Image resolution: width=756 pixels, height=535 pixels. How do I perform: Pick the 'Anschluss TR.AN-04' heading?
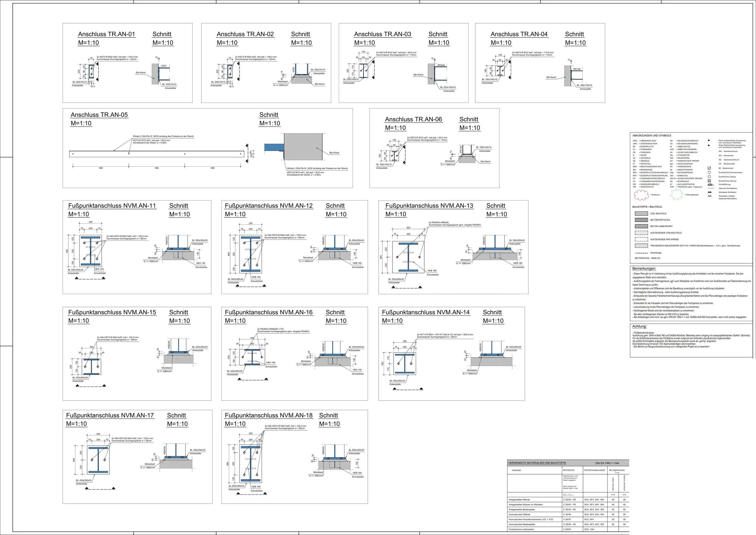click(519, 34)
